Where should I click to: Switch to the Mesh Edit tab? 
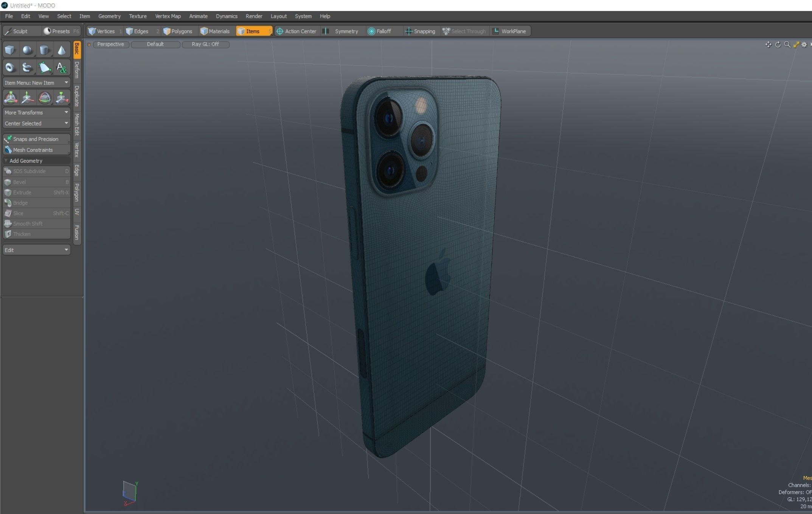coord(77,124)
